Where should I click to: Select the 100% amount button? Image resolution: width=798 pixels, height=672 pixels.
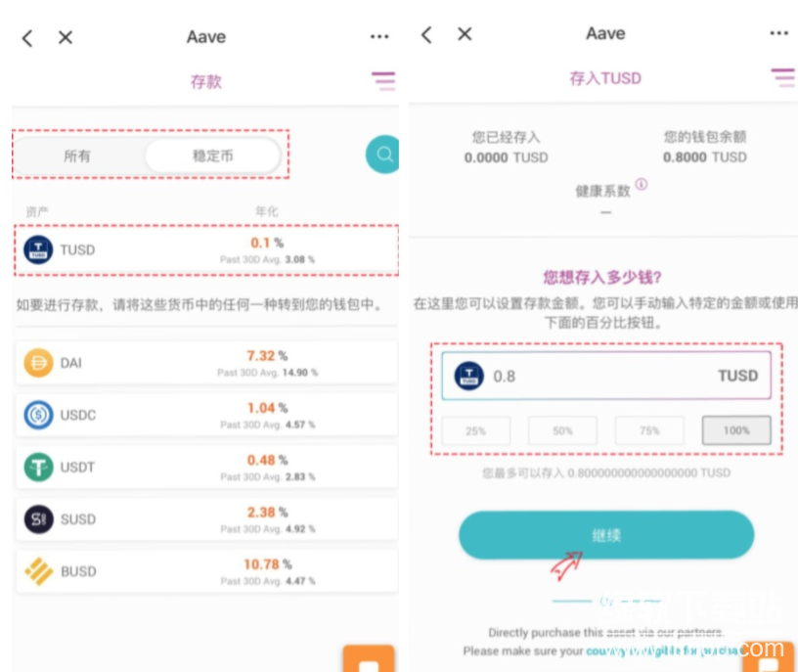(x=735, y=430)
